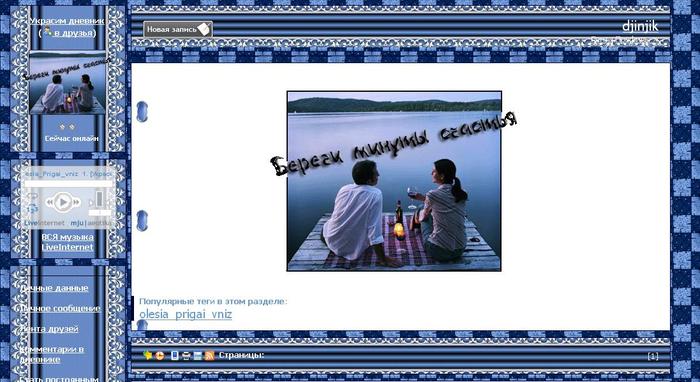The width and height of the screenshot is (700, 382).
Task: Click the sidebar avatar picture
Action: (67, 83)
